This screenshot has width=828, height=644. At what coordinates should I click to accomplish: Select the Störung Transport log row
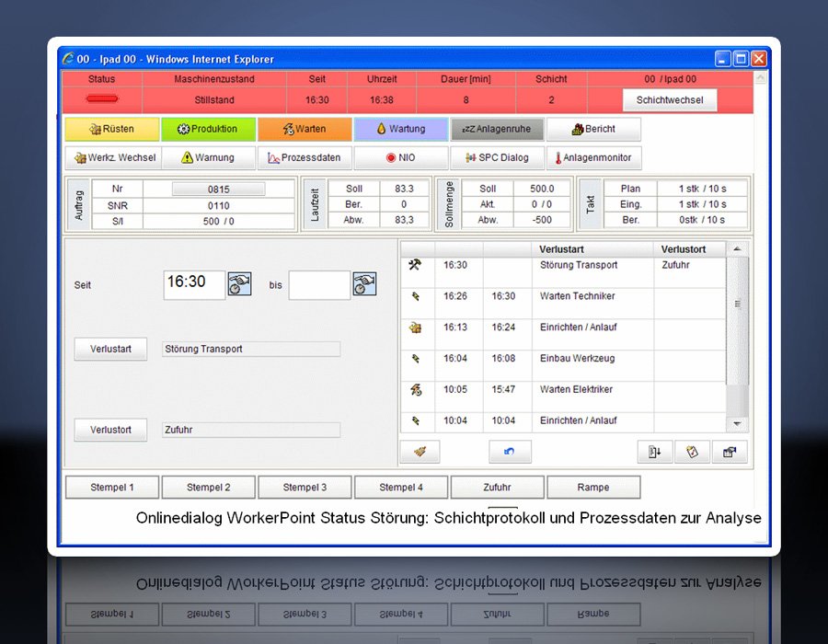[563, 272]
